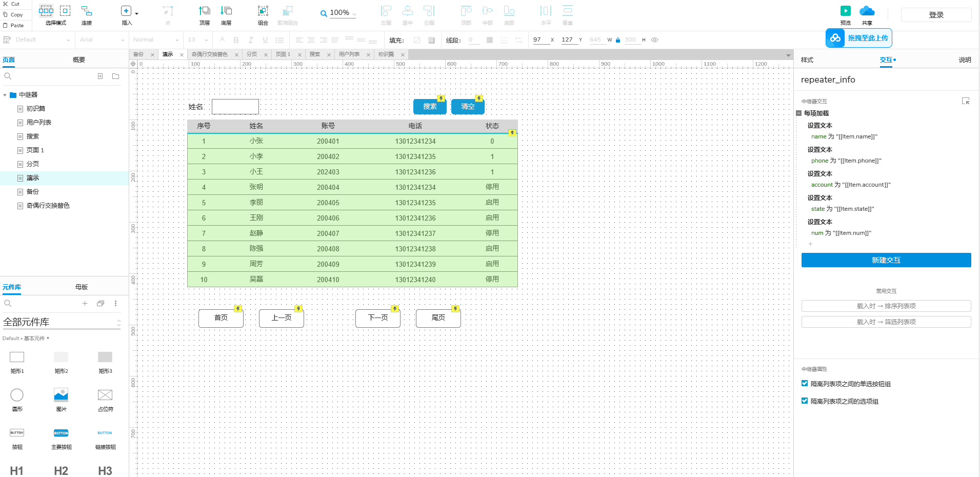Add a new page in the pages panel
This screenshot has height=477, width=980.
coord(101,76)
